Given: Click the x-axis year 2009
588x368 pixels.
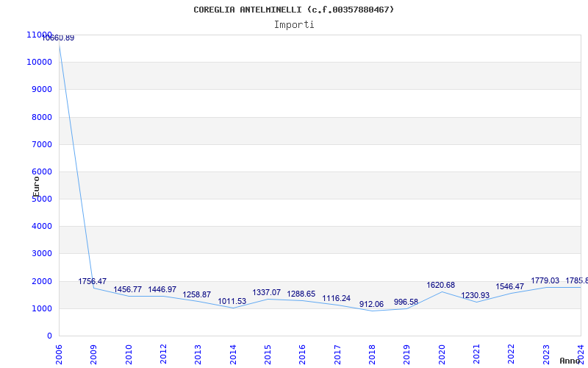Looking at the screenshot, I should pyautogui.click(x=93, y=355).
